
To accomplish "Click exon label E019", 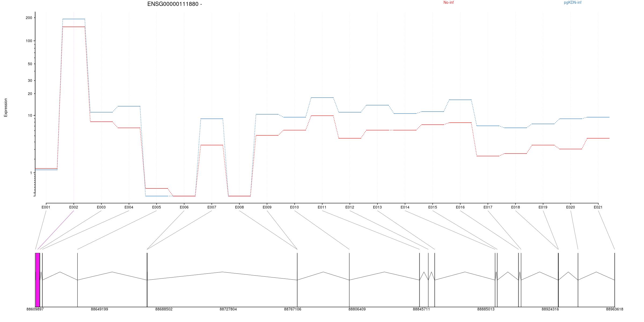I will (543, 207).
